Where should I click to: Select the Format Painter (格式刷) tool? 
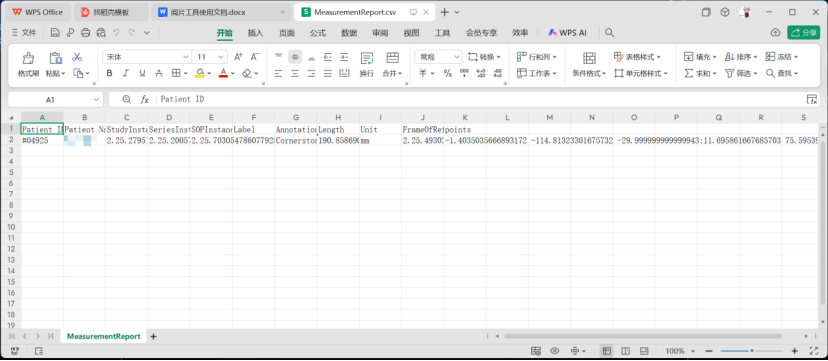point(28,64)
